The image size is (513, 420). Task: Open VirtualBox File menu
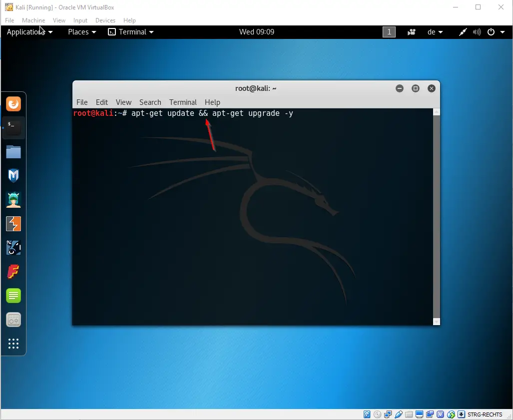(x=9, y=20)
